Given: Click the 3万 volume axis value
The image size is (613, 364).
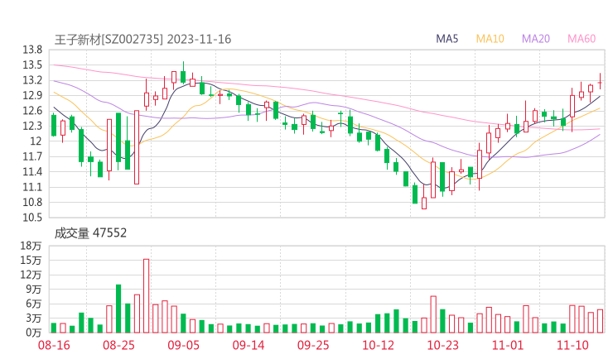Looking at the screenshot, I should pos(34,318).
